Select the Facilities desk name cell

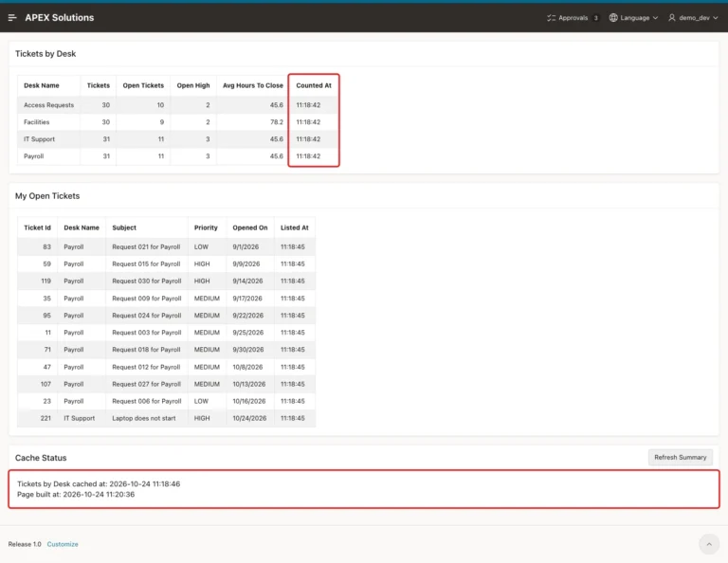pyautogui.click(x=36, y=122)
